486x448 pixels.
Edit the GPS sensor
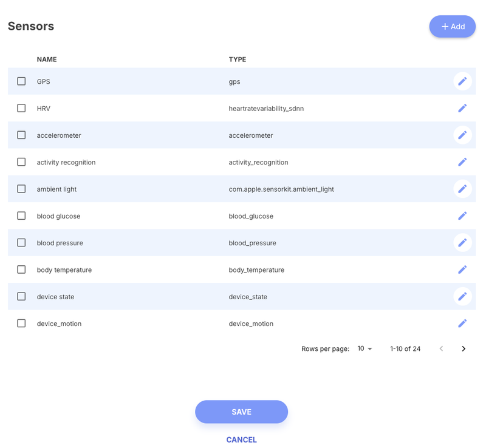pyautogui.click(x=463, y=81)
